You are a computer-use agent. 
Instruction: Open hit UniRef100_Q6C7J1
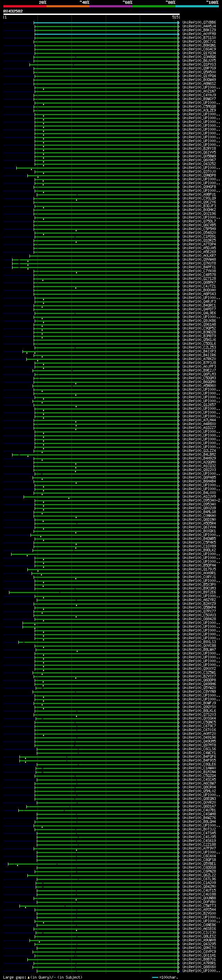coord(199,41)
